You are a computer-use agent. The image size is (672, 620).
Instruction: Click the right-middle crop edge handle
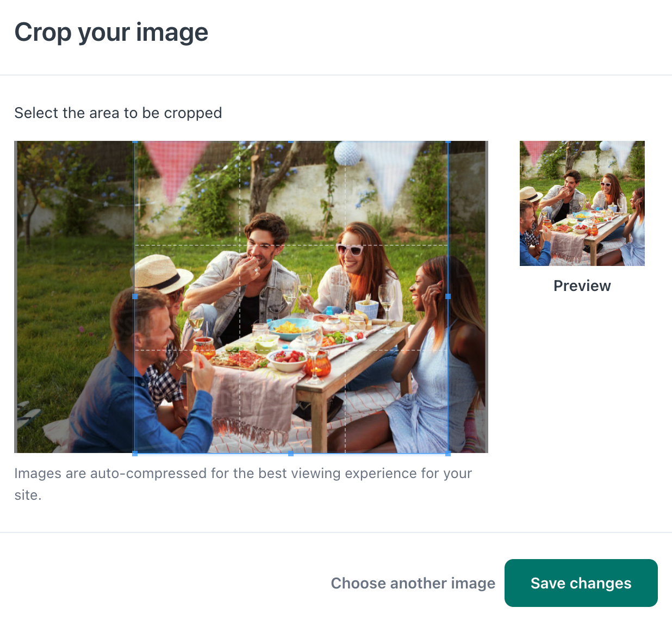click(448, 296)
